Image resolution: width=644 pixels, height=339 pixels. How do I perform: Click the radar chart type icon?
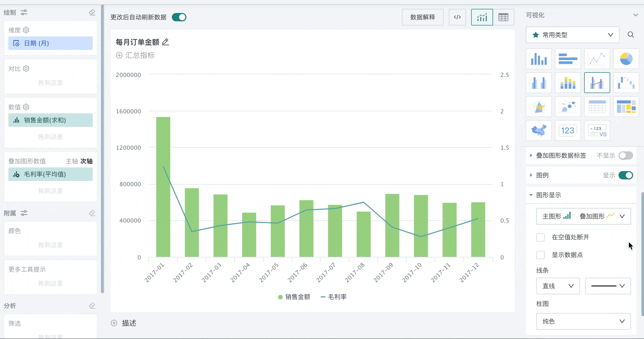pos(539,107)
